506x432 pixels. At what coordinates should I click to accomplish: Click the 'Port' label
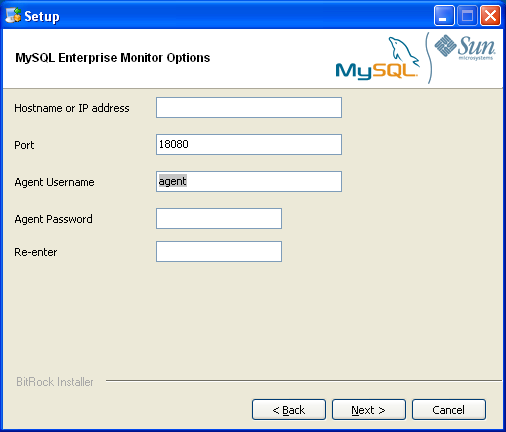click(24, 145)
